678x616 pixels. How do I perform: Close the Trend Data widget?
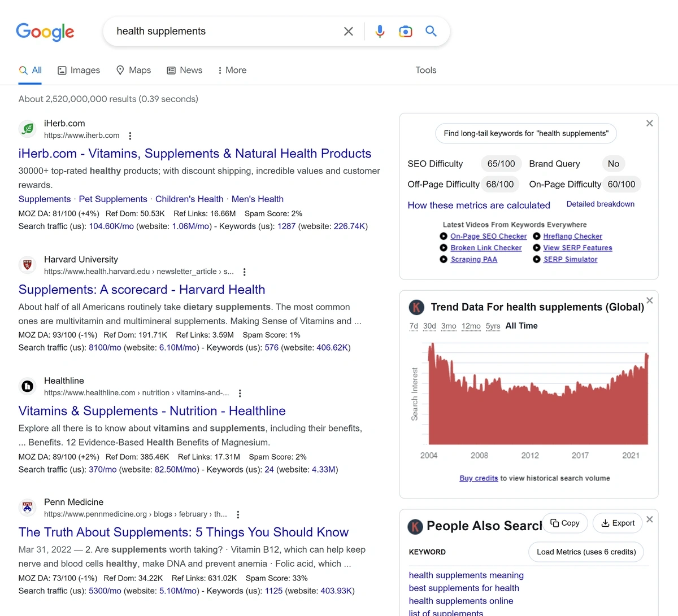click(650, 300)
